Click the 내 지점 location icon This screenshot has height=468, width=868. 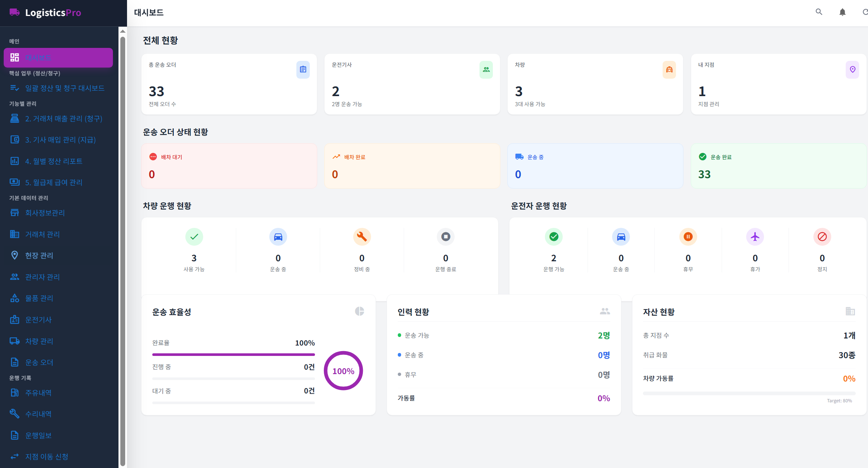click(x=852, y=70)
